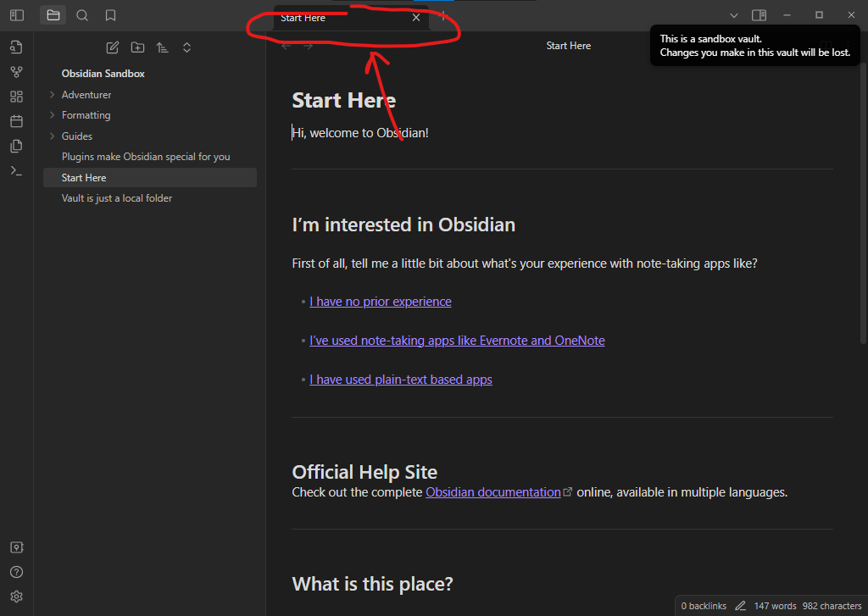Viewport: 868px width, 616px height.
Task: Open today's daily note via calendar icon
Action: pos(16,121)
